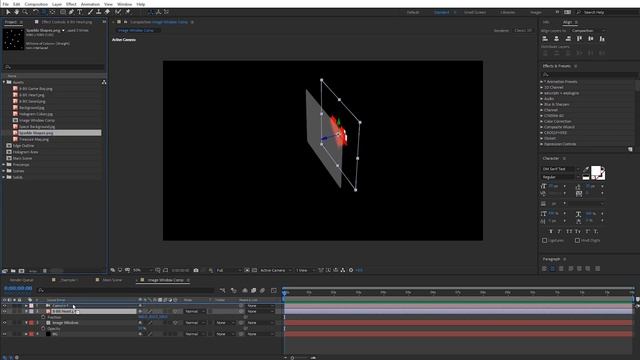
Task: Click Align Vertical Center icon in Align panel
Action: (x=591, y=39)
